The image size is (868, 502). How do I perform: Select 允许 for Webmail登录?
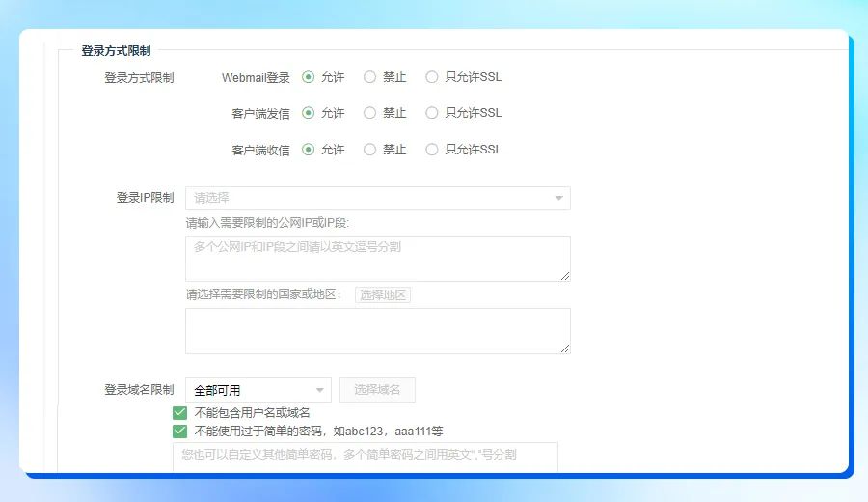click(x=309, y=77)
